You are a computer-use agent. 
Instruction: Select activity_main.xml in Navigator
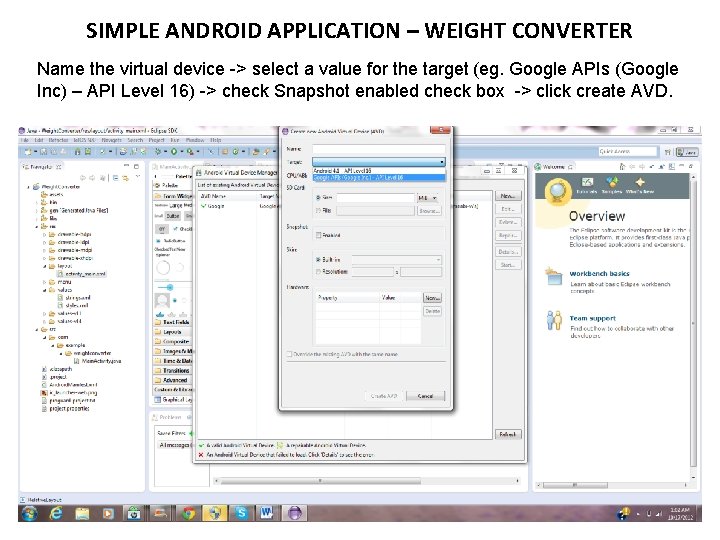click(x=82, y=274)
